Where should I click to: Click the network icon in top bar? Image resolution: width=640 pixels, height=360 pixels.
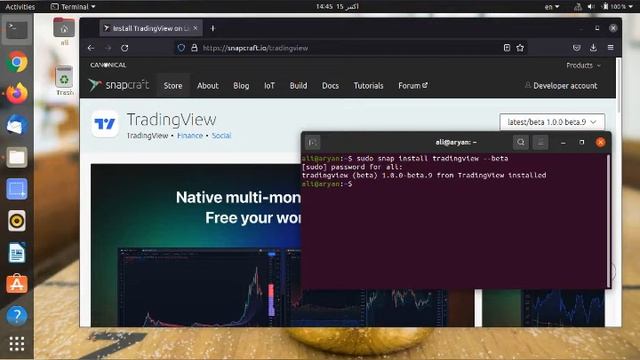pyautogui.click(x=578, y=7)
